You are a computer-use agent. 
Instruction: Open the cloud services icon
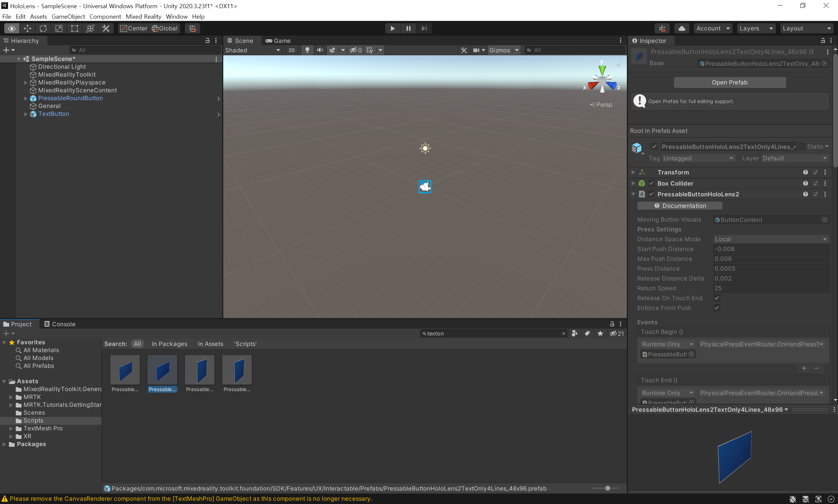point(682,28)
